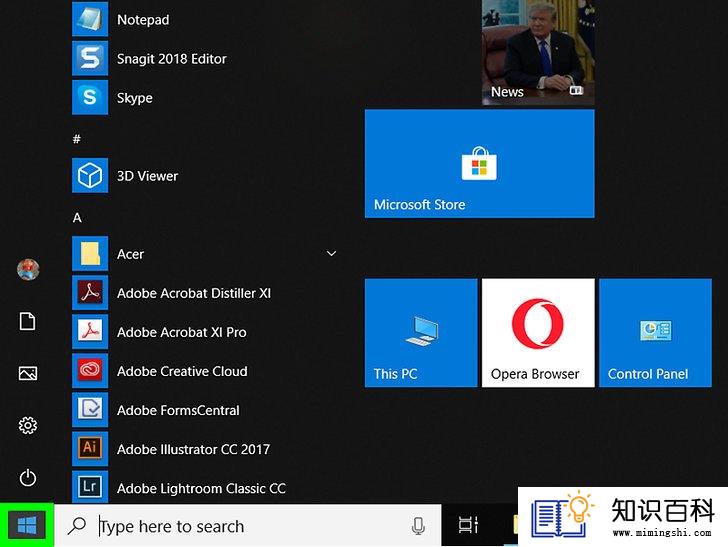Click the user account avatar
The image size is (728, 547).
tap(28, 269)
